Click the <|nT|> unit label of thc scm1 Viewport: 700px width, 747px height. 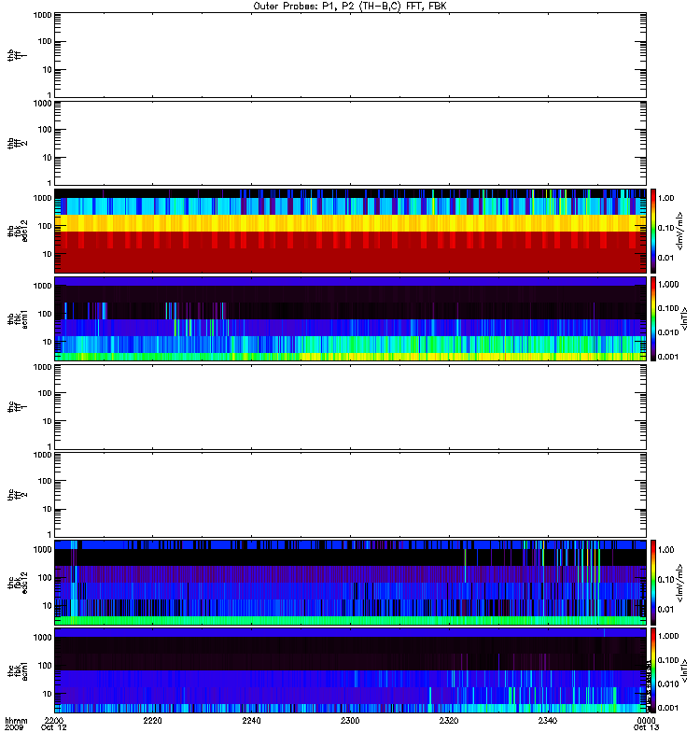(x=684, y=670)
